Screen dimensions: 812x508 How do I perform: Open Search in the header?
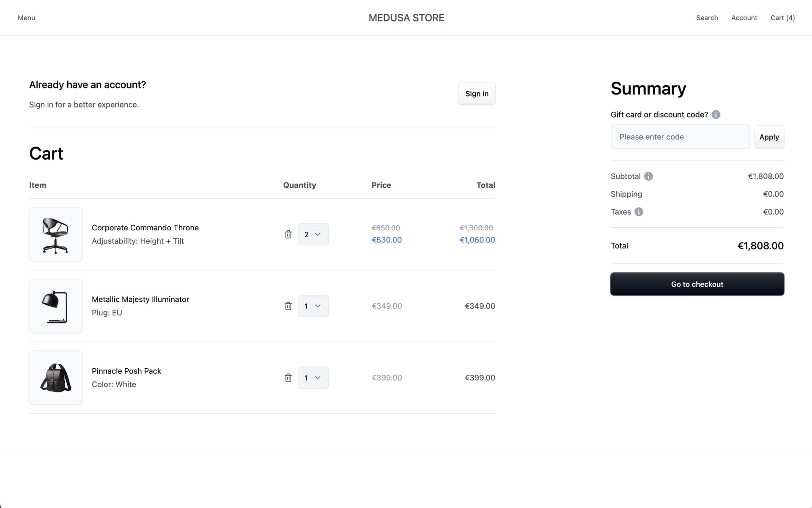[x=707, y=18]
